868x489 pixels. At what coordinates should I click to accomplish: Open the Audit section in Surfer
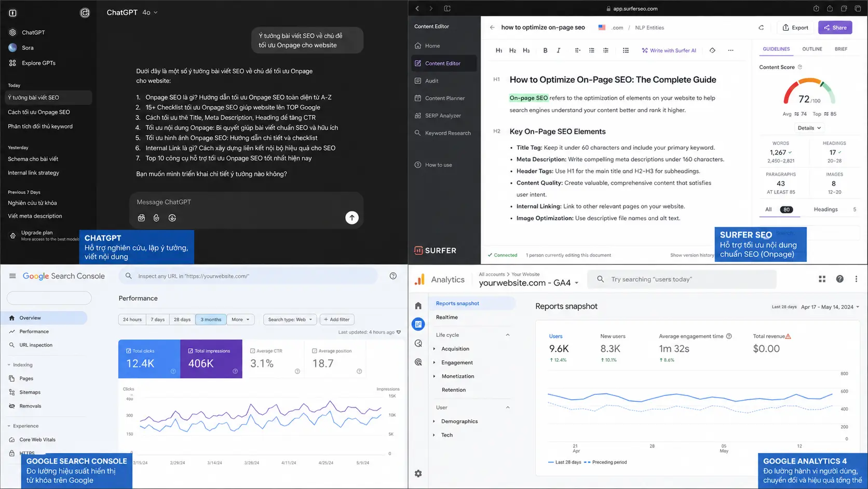431,81
